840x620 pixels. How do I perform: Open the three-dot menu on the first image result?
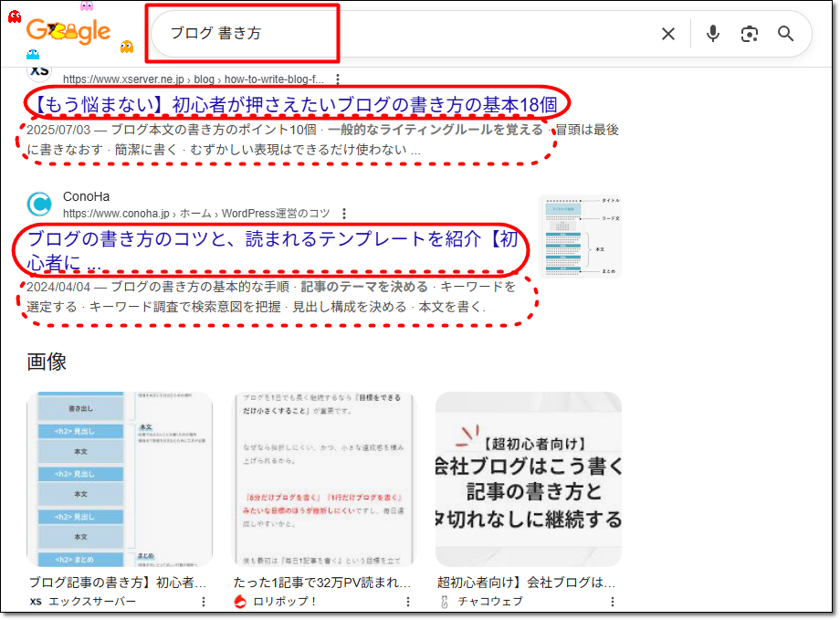[203, 601]
